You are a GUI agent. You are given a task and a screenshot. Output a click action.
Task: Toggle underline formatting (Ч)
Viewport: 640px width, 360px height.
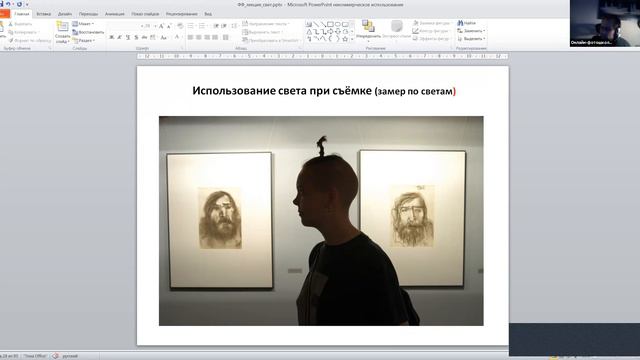(x=128, y=37)
